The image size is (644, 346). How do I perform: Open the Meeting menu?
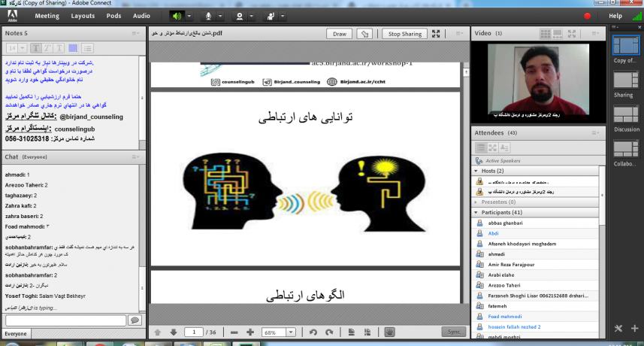[47, 16]
